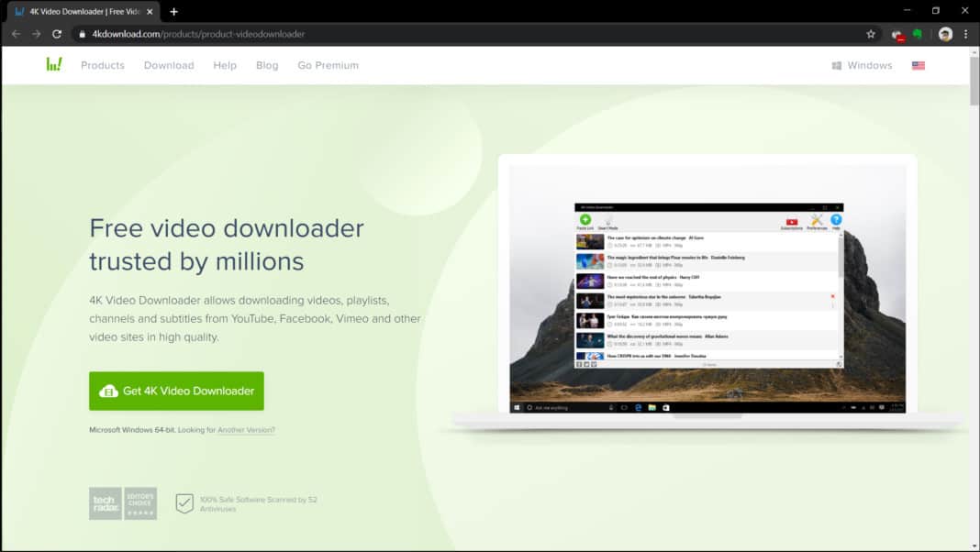
Task: Close the 4K Video Downloader tab
Action: point(150,11)
